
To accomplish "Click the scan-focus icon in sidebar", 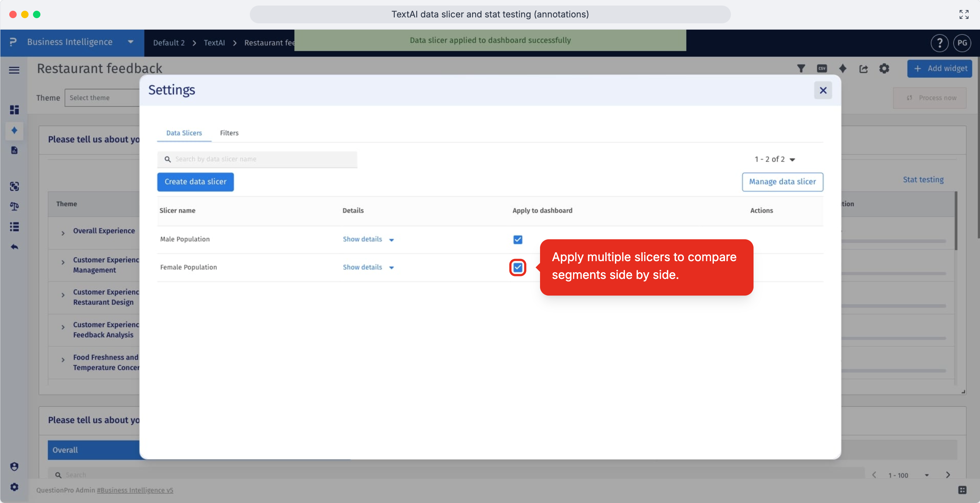I will [14, 186].
